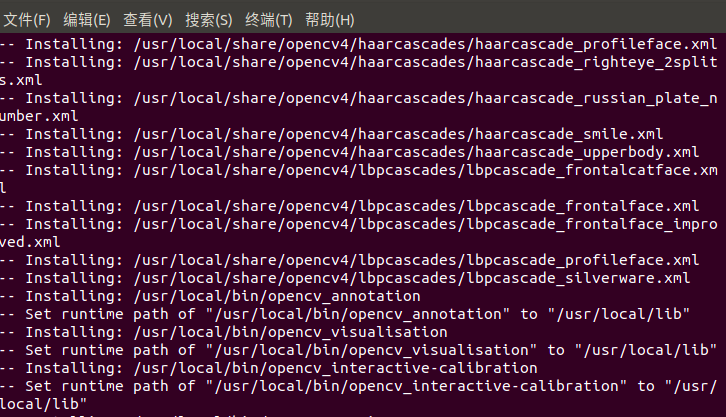
Task: Click Set runtime path of opencv_interactive-calibration line
Action: [358, 386]
